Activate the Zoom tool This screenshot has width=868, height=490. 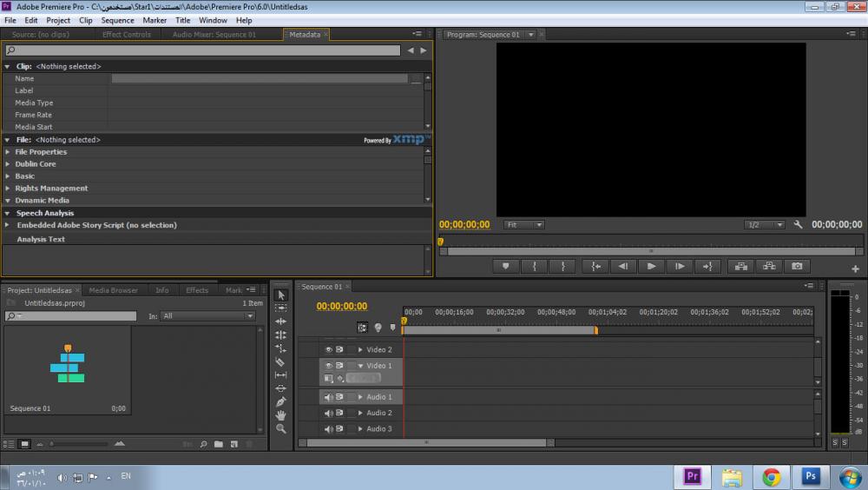(280, 429)
